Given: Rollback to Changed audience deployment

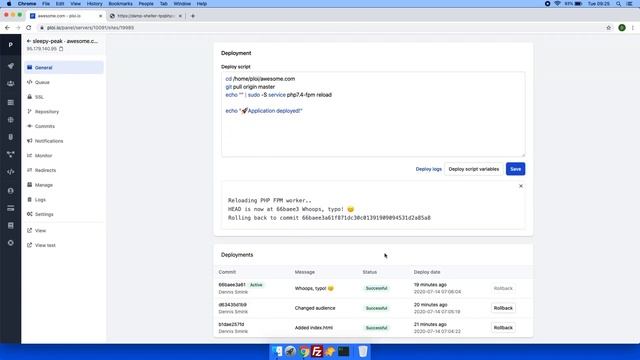Looking at the screenshot, I should click(503, 308).
